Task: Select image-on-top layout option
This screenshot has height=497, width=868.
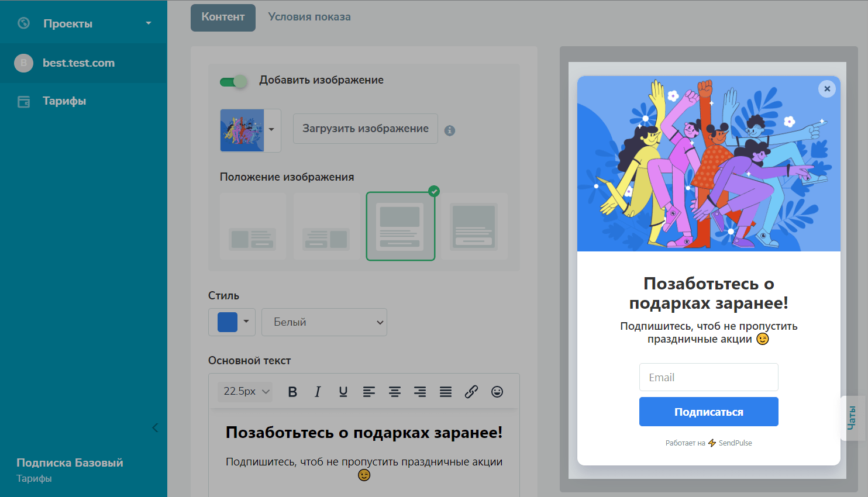Action: (401, 226)
